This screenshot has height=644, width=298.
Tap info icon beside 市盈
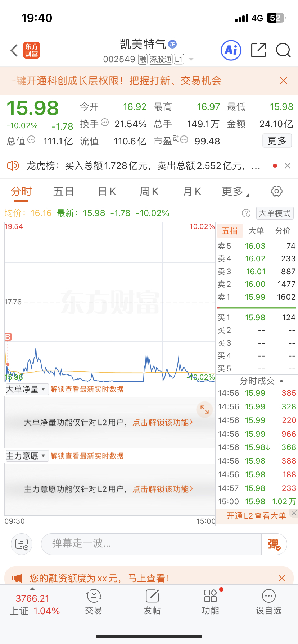184,139
